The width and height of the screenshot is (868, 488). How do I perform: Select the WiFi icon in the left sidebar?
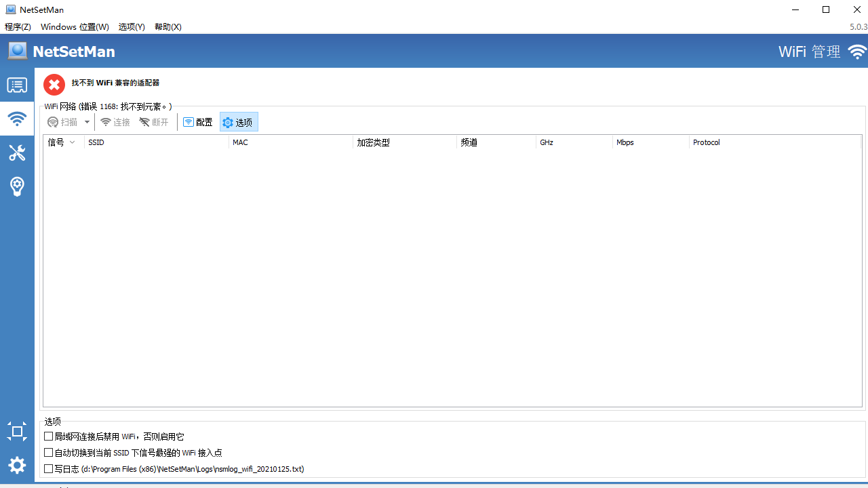coord(17,119)
